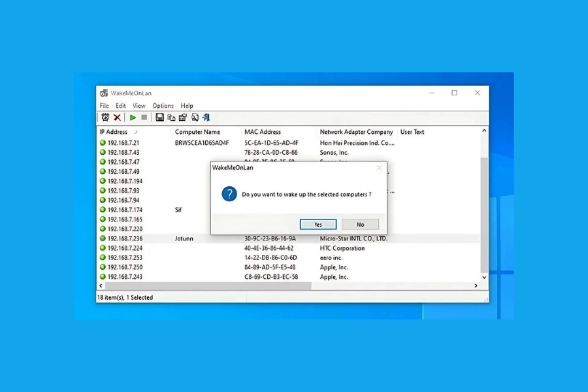Image resolution: width=588 pixels, height=392 pixels.
Task: Click MAC address 30-9C-23-B6-16-9A
Action: 270,238
